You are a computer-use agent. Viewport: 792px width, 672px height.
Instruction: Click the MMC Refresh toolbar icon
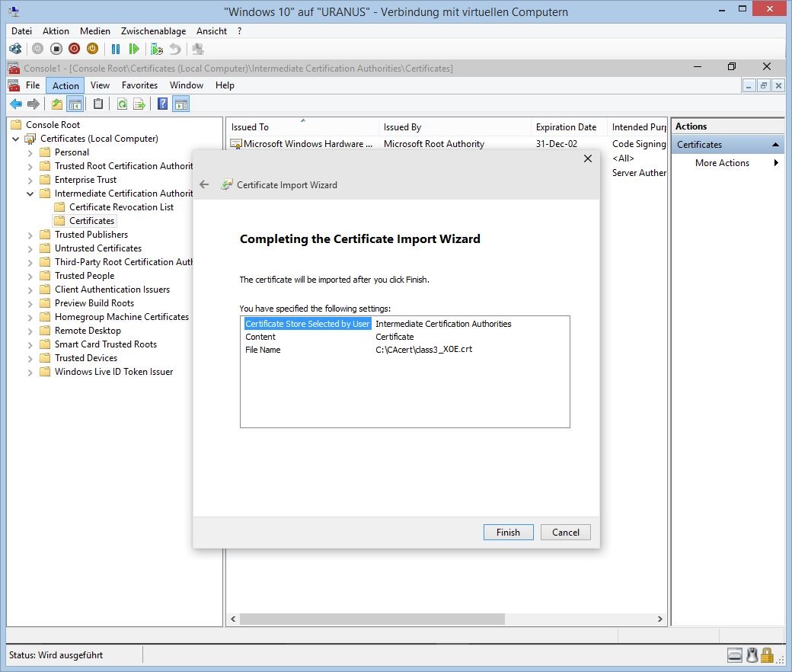pyautogui.click(x=122, y=104)
